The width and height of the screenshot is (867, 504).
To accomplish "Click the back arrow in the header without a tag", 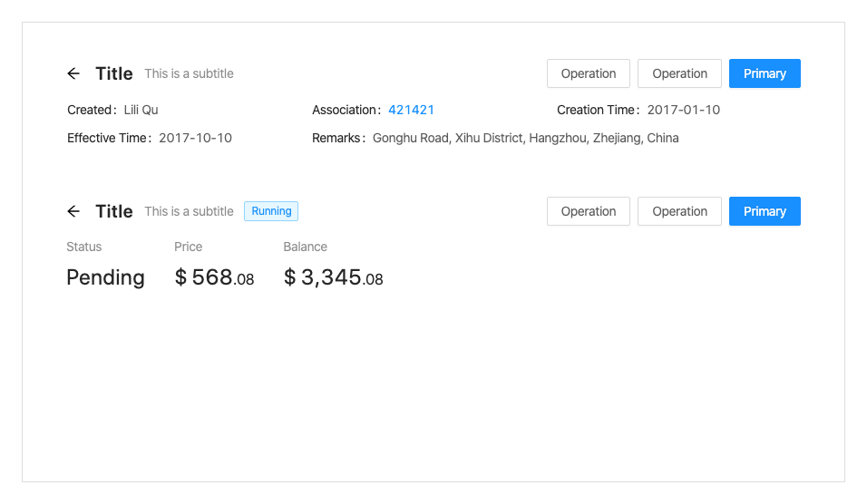I will pyautogui.click(x=73, y=73).
